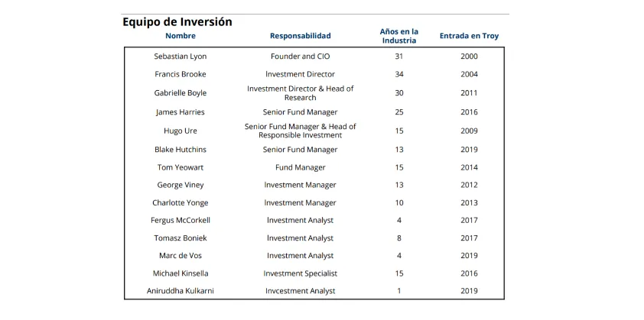Select George Viney in the table
The width and height of the screenshot is (644, 320).
(181, 185)
